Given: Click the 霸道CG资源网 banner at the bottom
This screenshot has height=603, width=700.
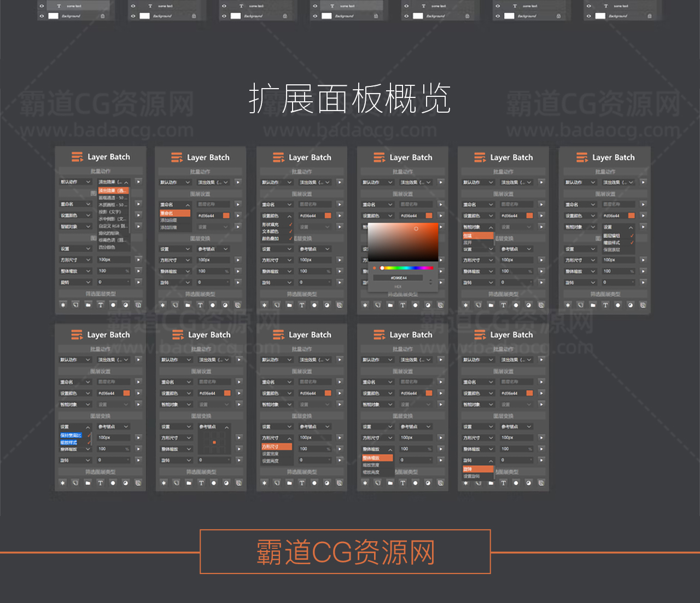Looking at the screenshot, I should click(345, 552).
